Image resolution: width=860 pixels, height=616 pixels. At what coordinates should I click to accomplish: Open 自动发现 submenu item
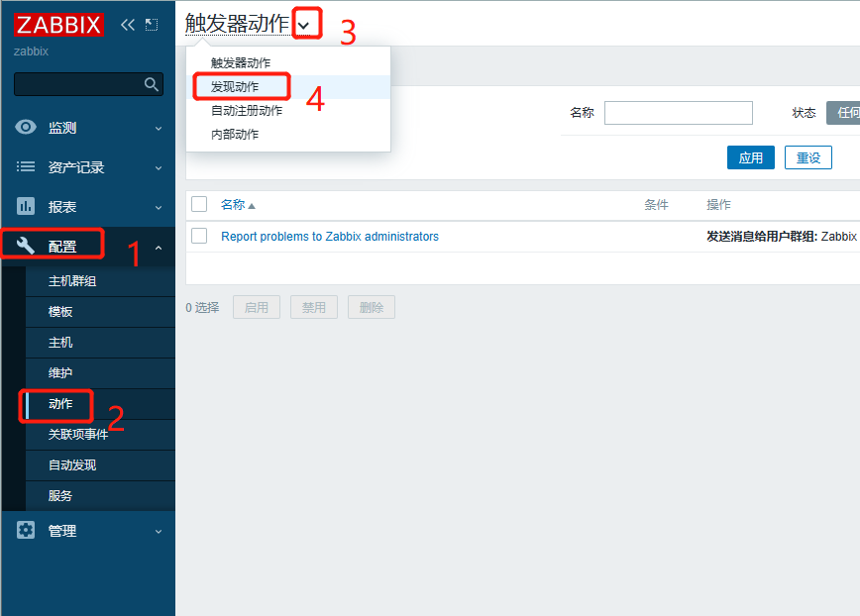tap(100, 465)
